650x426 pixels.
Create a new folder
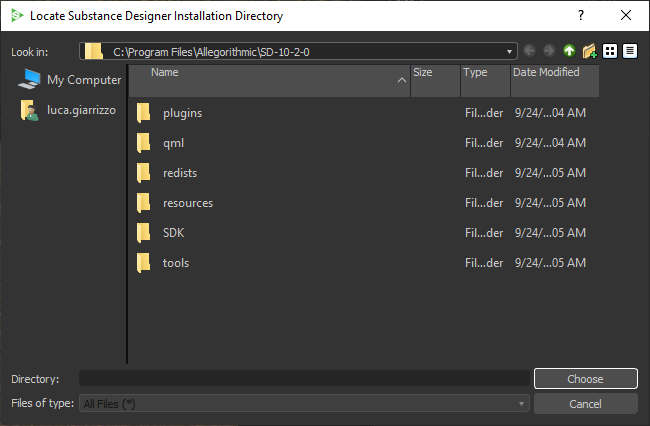[589, 51]
